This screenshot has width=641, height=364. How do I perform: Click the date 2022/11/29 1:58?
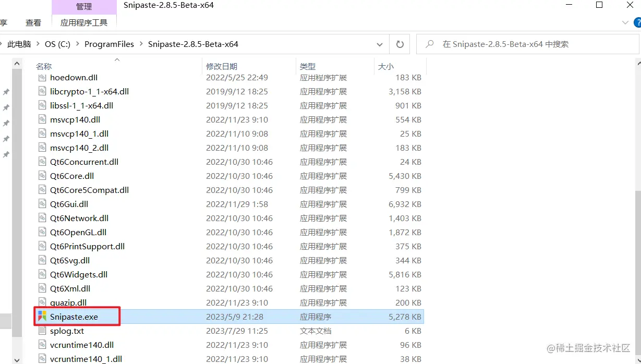pyautogui.click(x=237, y=204)
